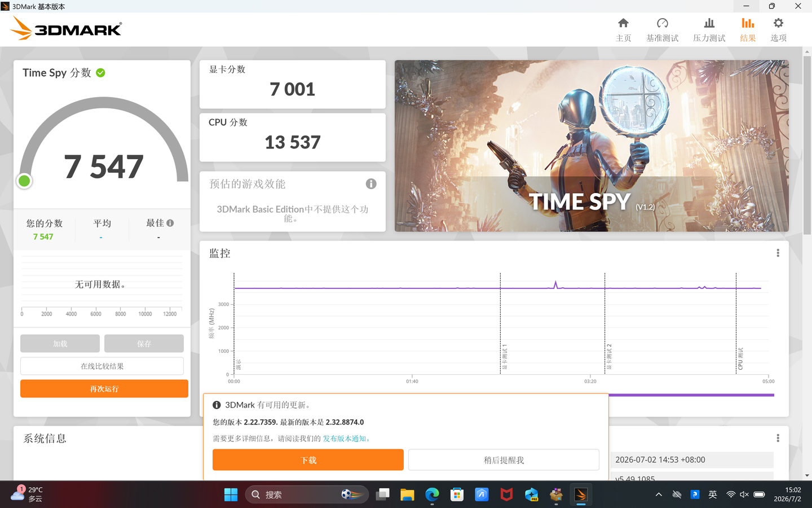812x508 pixels.
Task: Open the blue PRE app on taskbar
Action: tap(531, 494)
